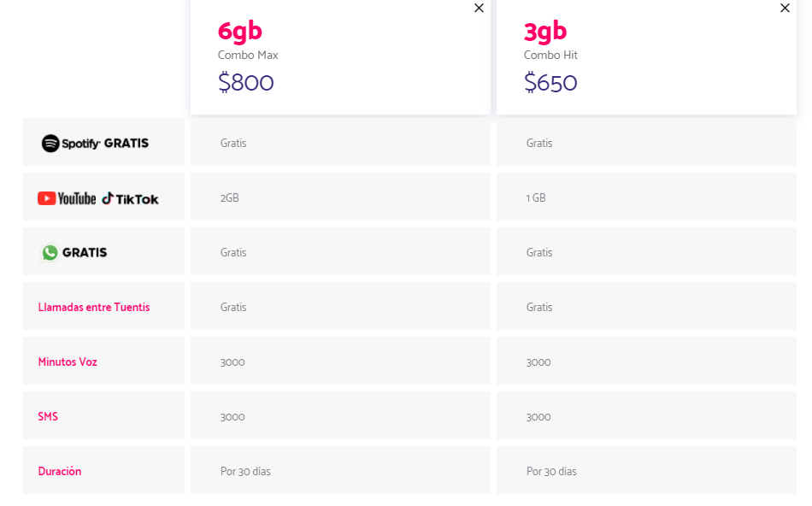The height and width of the screenshot is (506, 812).
Task: Click the 2GB YouTube TikTok value
Action: [x=229, y=197]
